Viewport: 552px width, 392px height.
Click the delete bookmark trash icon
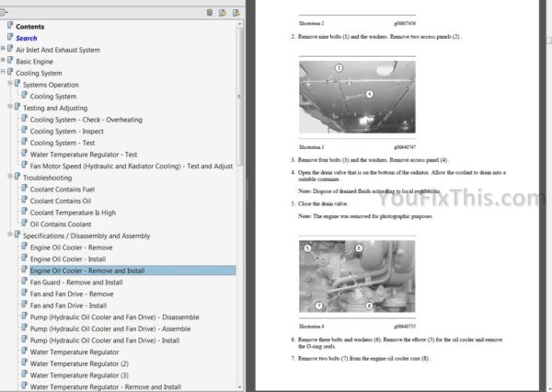pos(210,12)
